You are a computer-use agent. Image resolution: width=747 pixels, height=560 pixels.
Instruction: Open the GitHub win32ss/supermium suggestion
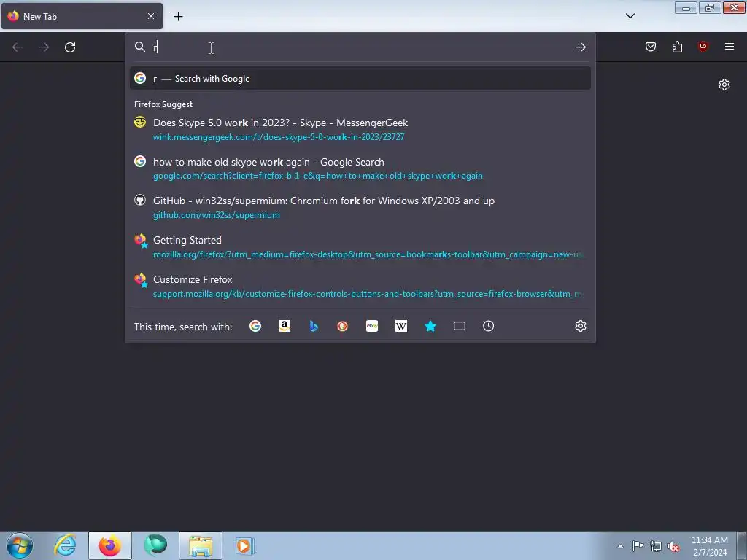pos(360,208)
